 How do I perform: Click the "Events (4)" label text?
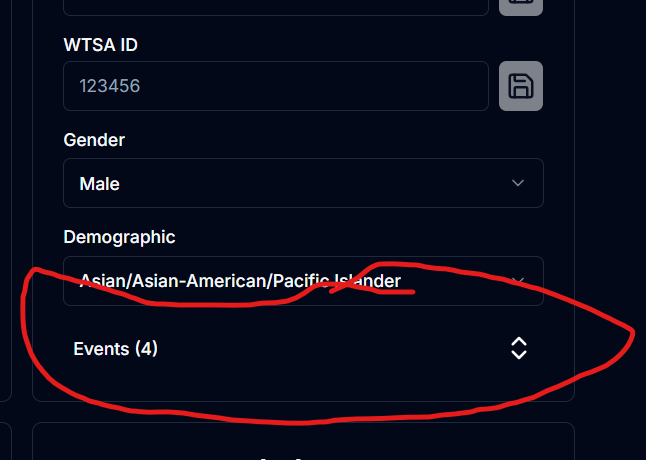pos(115,349)
